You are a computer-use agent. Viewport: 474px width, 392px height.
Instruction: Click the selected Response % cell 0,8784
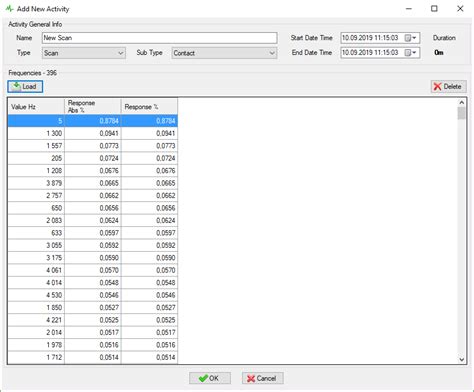149,121
